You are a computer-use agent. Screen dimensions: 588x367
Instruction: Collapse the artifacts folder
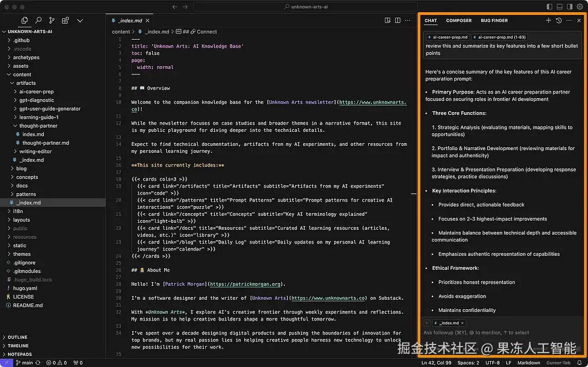point(52,83)
